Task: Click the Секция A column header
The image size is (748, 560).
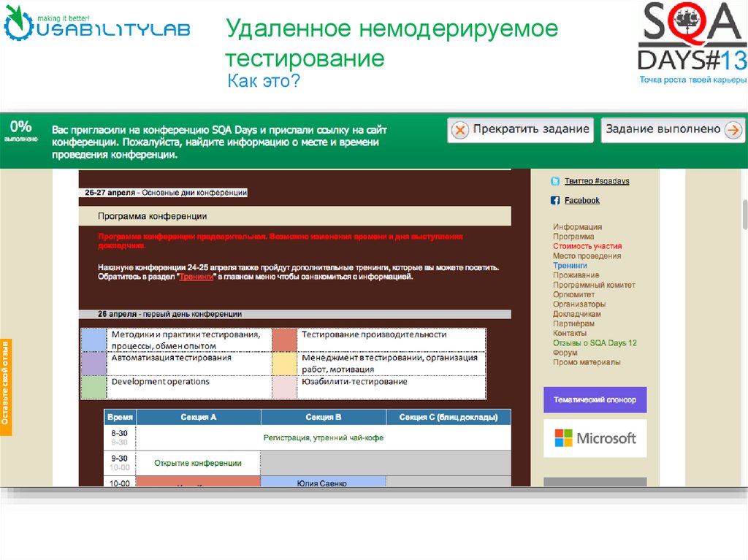Action: click(x=199, y=418)
